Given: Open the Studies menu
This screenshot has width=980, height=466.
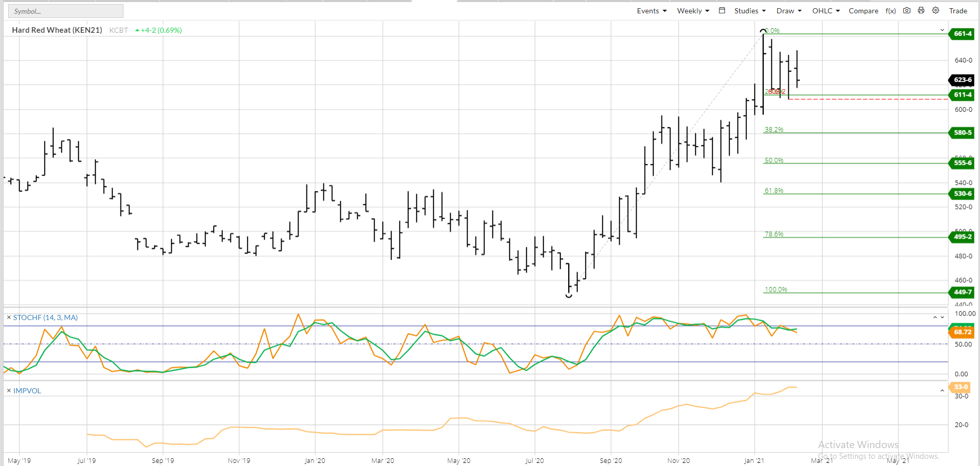Looking at the screenshot, I should 750,11.
